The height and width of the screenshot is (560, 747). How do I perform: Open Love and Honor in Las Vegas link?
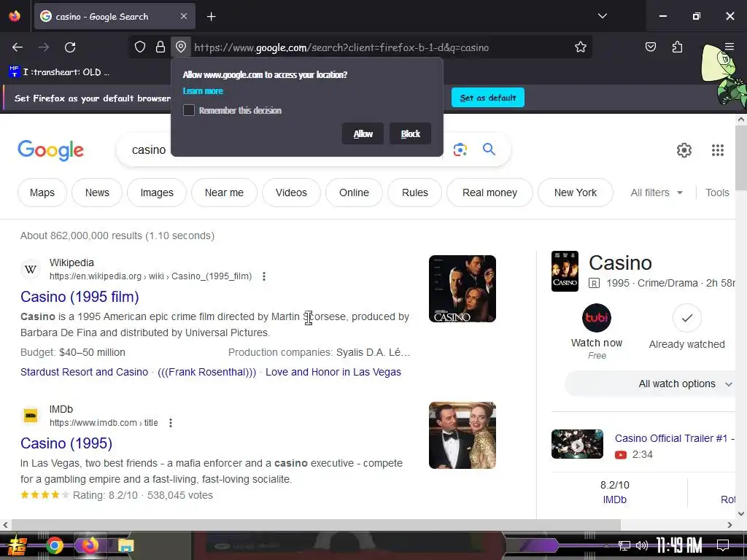coord(333,372)
